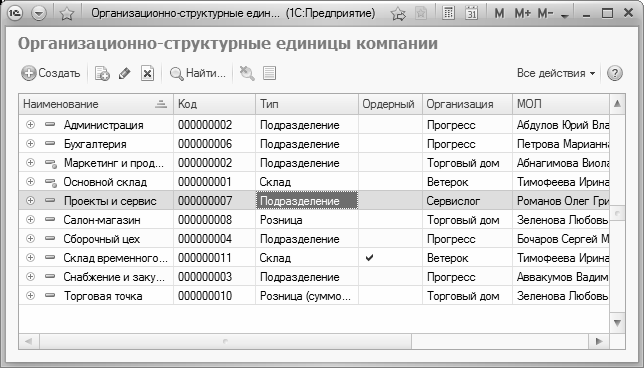Expand the Бухгалтерия row
644x368 pixels.
(x=30, y=143)
